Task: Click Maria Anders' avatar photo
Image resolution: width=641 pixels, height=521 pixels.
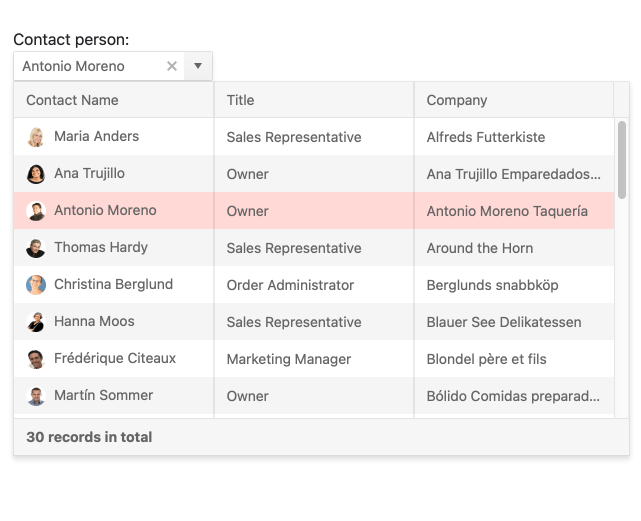Action: click(36, 137)
